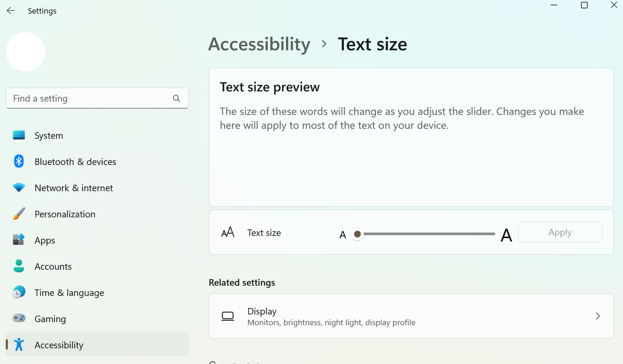
Task: Click the System monitor icon
Action: [x=19, y=135]
